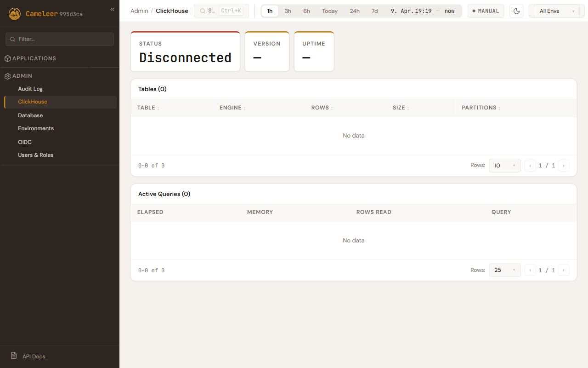The image size is (588, 368).
Task: Focus the sidebar Filter input field
Action: tap(60, 39)
